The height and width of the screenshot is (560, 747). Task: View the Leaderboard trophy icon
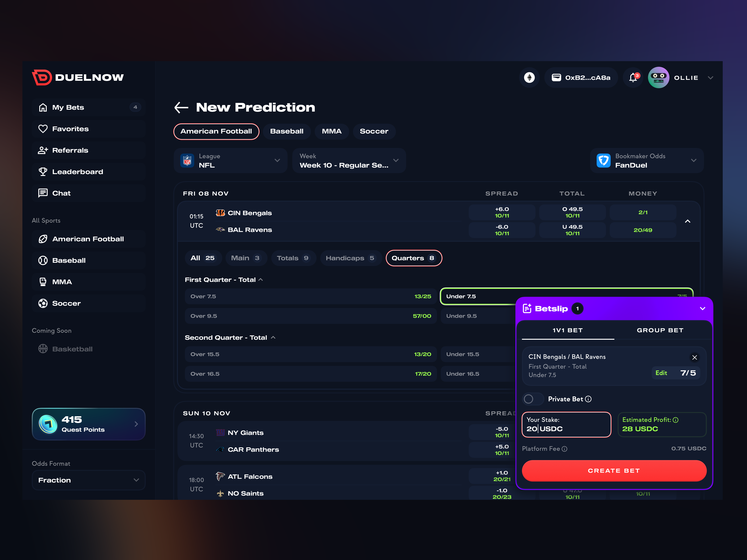pyautogui.click(x=43, y=171)
